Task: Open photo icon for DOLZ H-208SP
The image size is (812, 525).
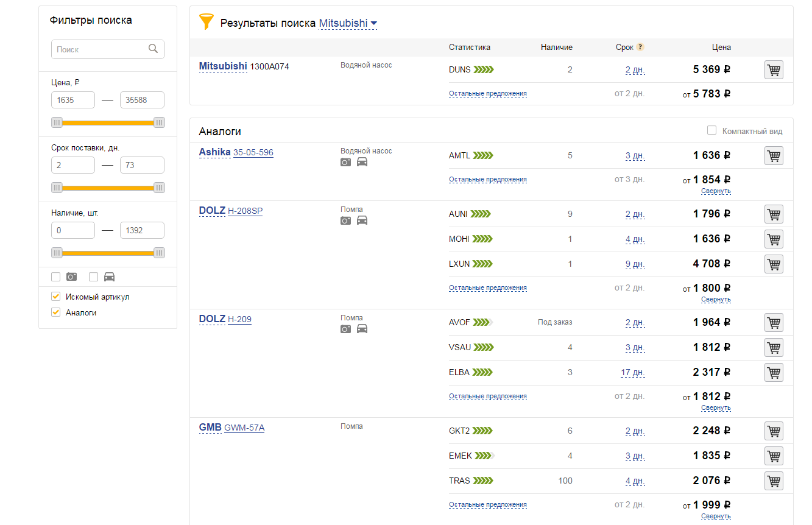Action: [x=345, y=220]
